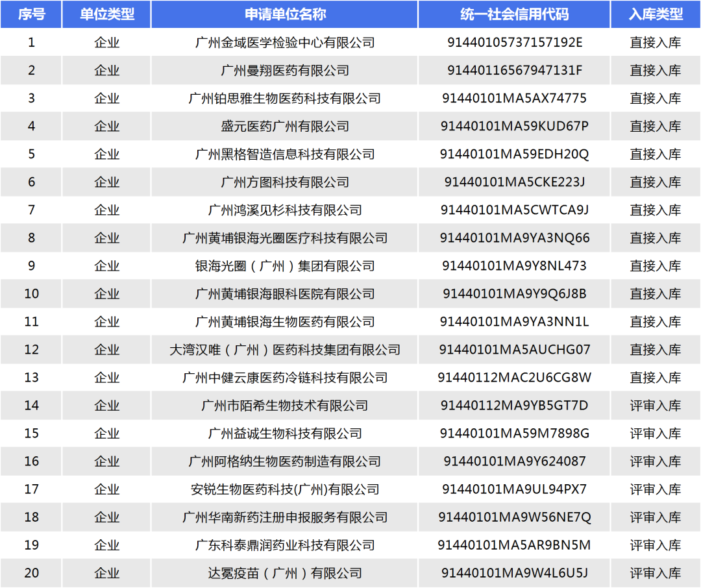701x588 pixels.
Task: Click serial number 12
Action: [x=31, y=350]
